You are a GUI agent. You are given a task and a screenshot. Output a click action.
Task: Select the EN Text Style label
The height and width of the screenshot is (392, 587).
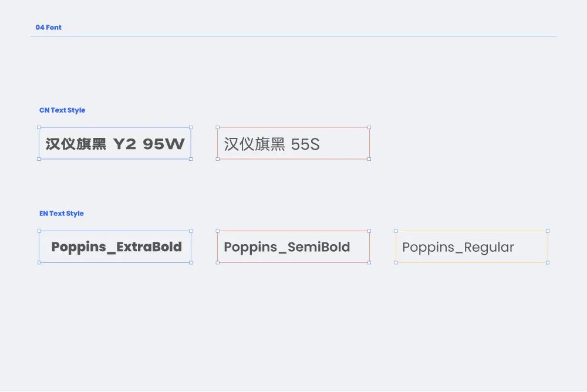(62, 214)
